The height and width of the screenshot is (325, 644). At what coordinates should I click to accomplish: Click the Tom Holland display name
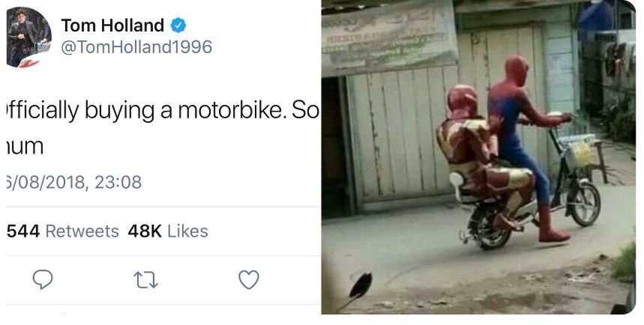click(x=112, y=25)
